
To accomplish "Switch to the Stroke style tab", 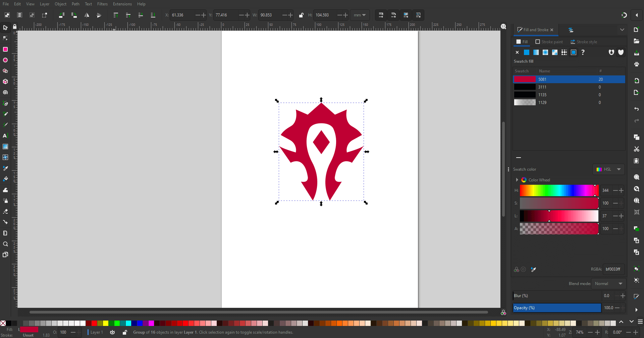I will tap(584, 42).
